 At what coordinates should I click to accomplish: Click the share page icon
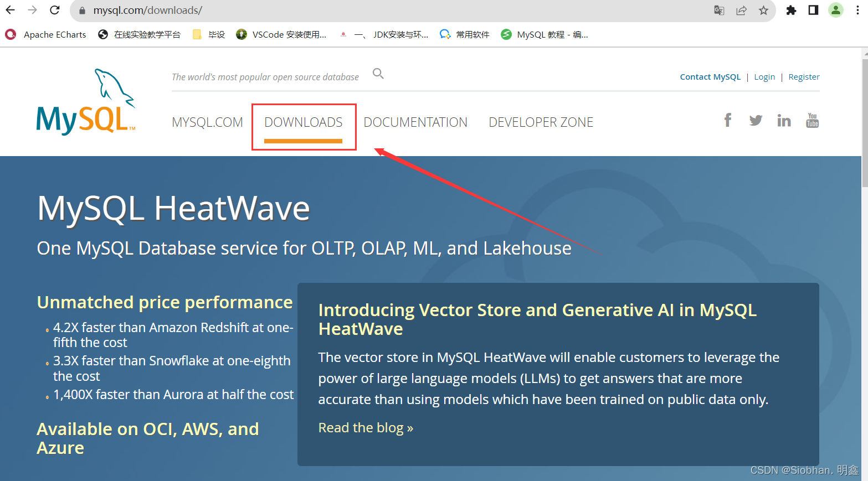click(x=741, y=10)
